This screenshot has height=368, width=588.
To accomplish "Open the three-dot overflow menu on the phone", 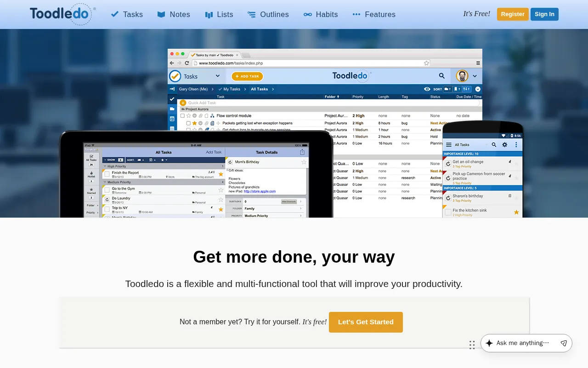I will (x=516, y=145).
